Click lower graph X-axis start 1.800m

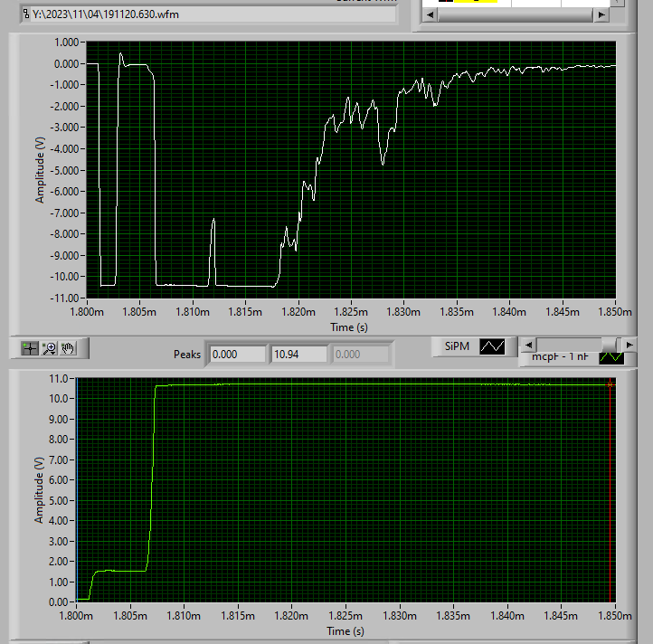point(76,615)
